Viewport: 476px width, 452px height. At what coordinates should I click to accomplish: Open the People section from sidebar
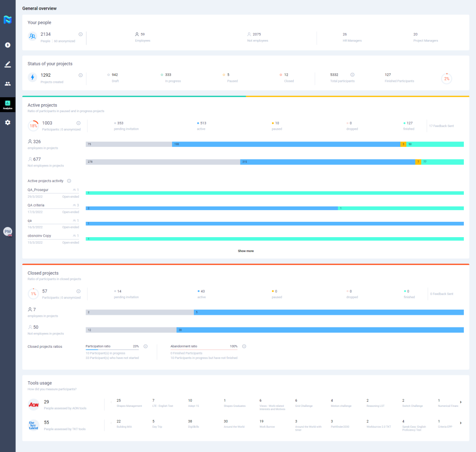(7, 84)
